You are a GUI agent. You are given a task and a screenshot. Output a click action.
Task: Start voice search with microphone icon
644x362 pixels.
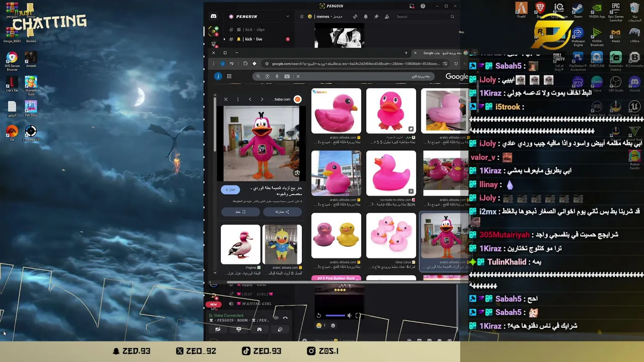277,76
